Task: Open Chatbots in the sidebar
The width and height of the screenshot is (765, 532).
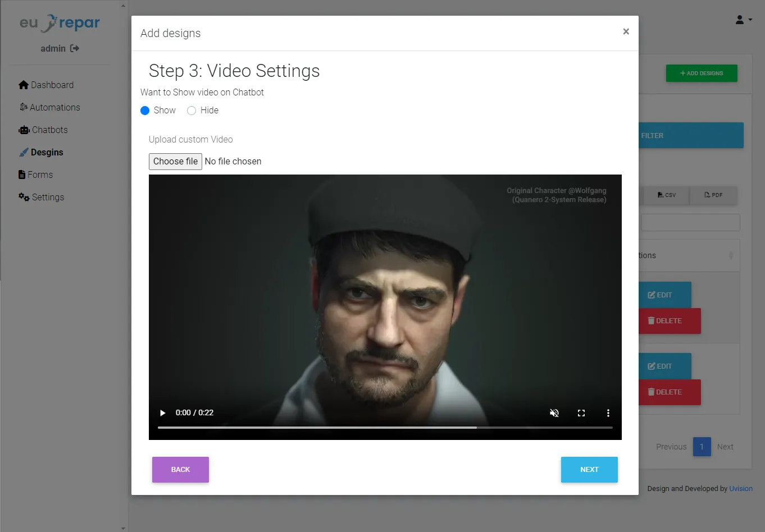Action: pyautogui.click(x=43, y=130)
